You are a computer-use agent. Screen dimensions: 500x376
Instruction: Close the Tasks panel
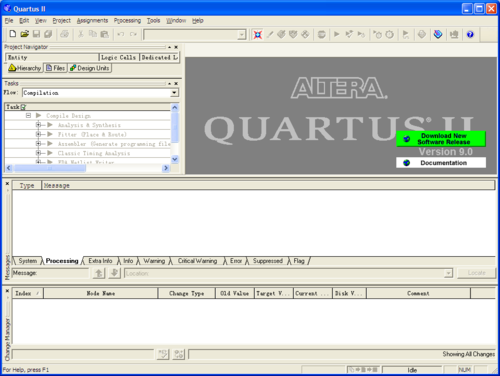pos(176,83)
